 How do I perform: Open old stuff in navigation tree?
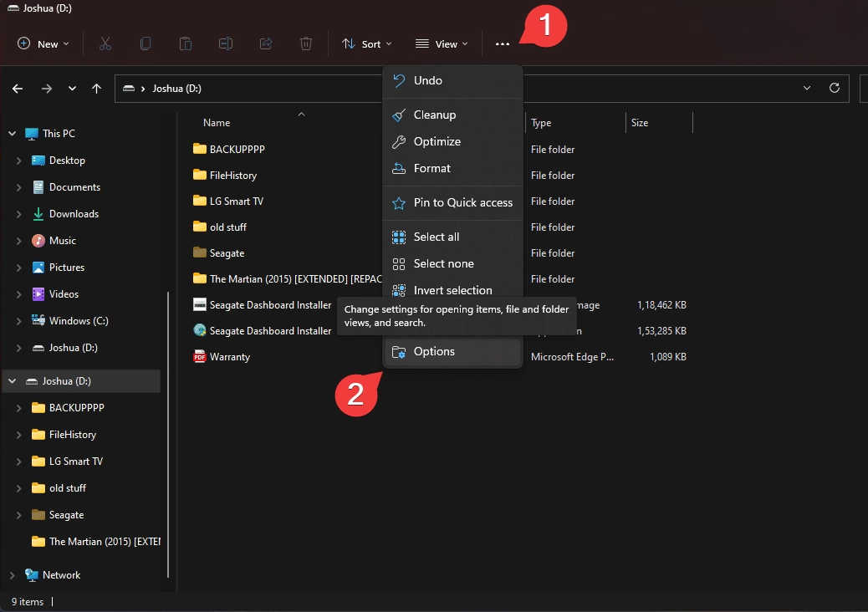pyautogui.click(x=59, y=488)
